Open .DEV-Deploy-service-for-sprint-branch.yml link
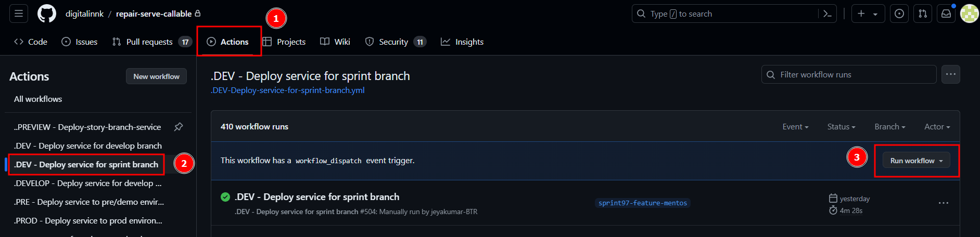The width and height of the screenshot is (980, 237). (288, 90)
